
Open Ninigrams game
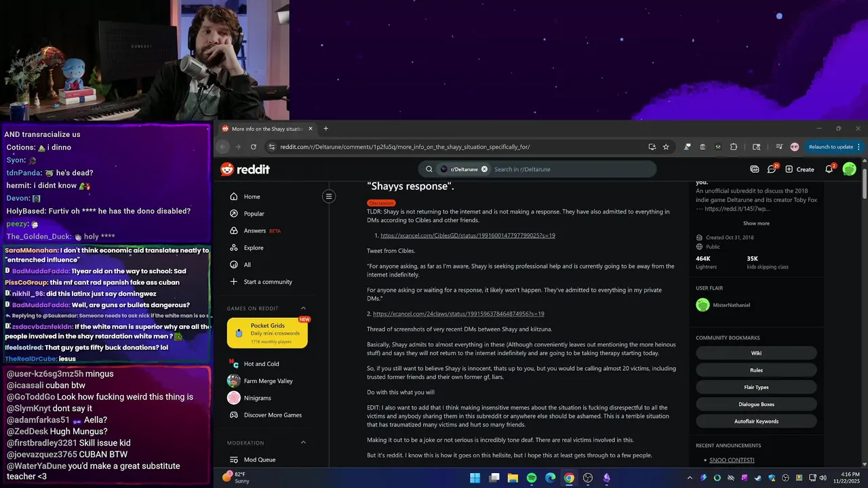click(257, 398)
